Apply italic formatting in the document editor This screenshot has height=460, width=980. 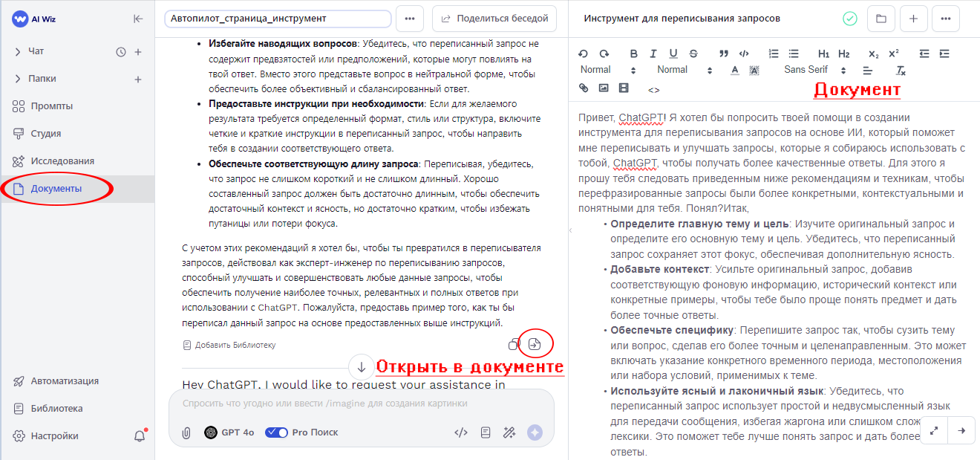653,54
